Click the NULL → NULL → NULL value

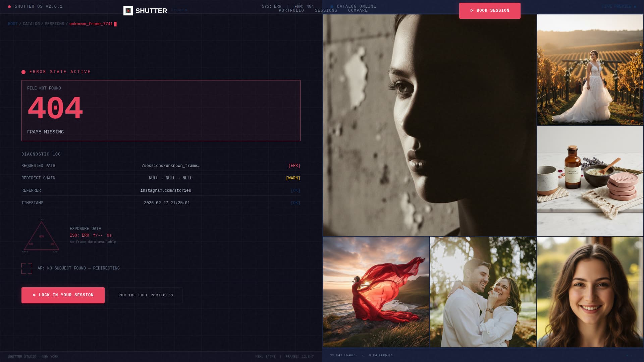(x=170, y=178)
